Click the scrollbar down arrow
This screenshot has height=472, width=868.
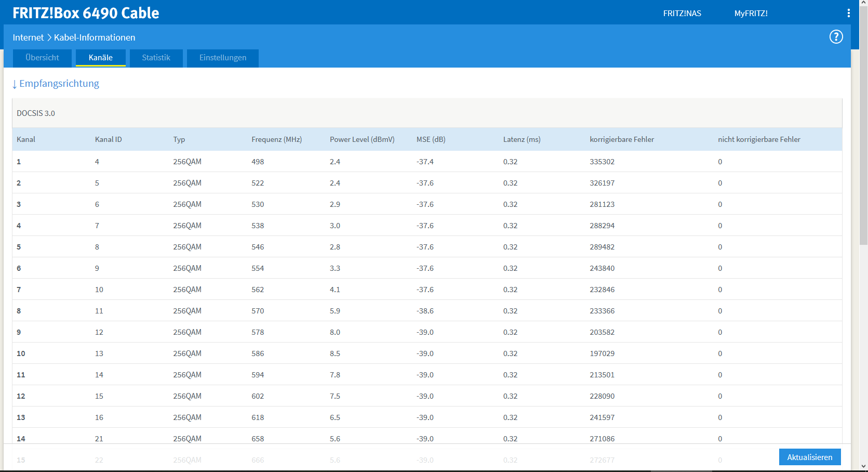[x=863, y=466]
